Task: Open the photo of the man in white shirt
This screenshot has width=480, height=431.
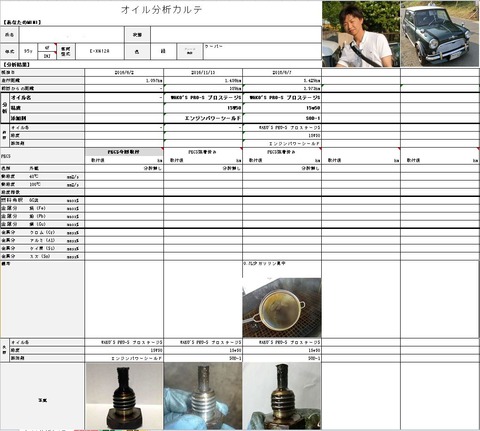Action: [361, 34]
